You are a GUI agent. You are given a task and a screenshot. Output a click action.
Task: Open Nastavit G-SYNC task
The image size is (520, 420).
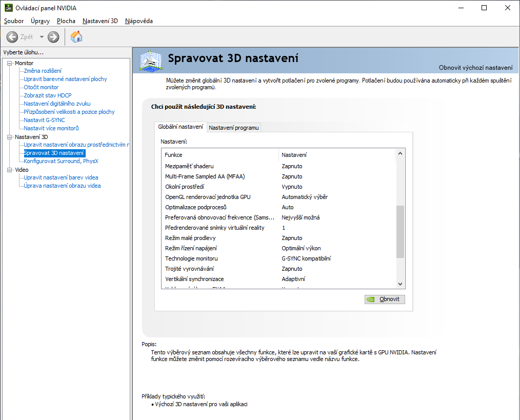(44, 120)
